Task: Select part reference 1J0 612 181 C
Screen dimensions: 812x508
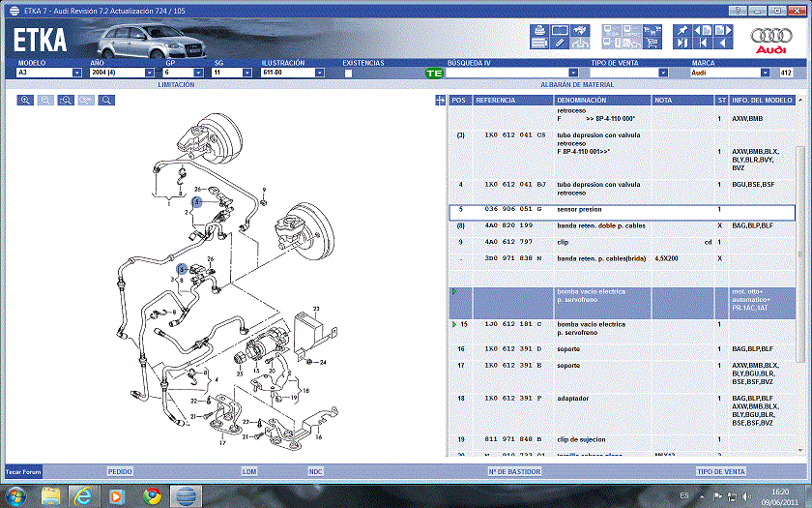Action: [513, 324]
